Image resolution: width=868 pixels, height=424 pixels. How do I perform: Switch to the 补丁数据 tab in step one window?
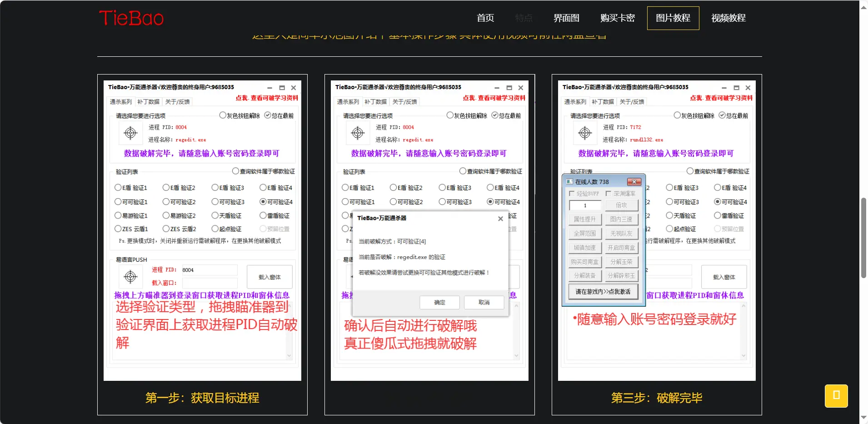click(x=148, y=102)
